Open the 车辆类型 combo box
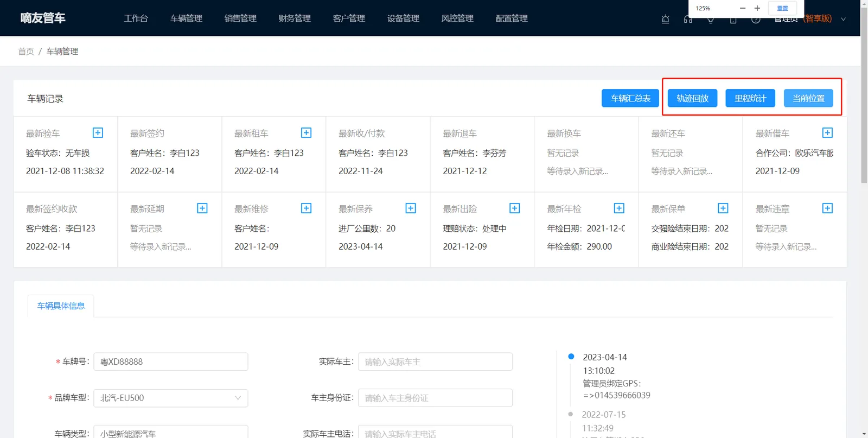This screenshot has width=868, height=438. click(x=171, y=432)
